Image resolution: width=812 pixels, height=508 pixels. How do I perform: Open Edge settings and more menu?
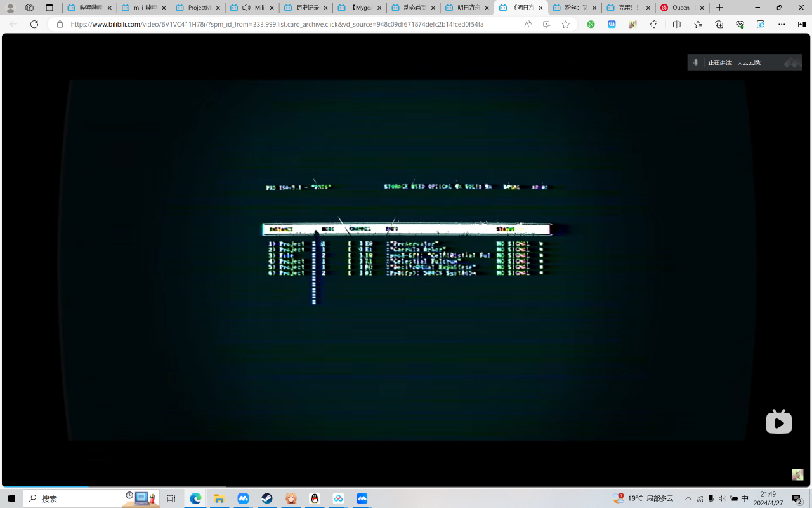(782, 24)
